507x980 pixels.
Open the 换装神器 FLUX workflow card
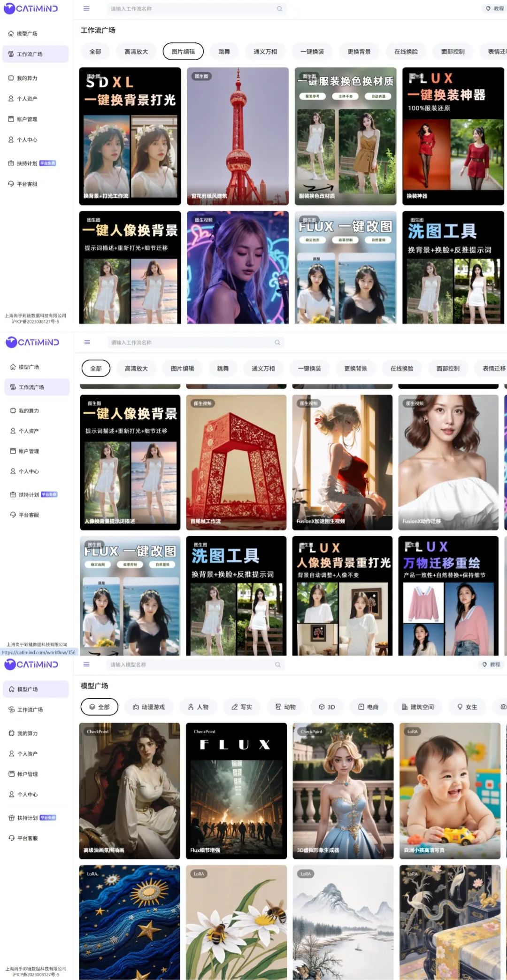(453, 136)
